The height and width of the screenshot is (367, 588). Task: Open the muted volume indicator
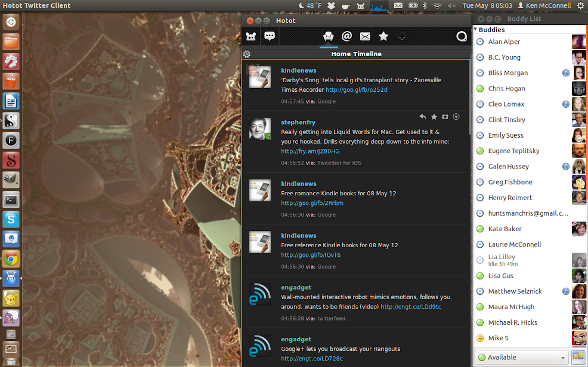451,5
